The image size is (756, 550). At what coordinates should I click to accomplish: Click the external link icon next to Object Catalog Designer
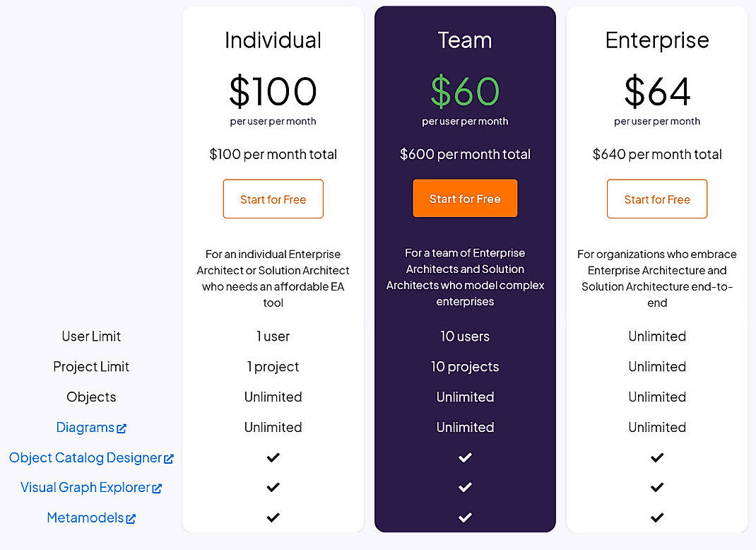pyautogui.click(x=169, y=458)
